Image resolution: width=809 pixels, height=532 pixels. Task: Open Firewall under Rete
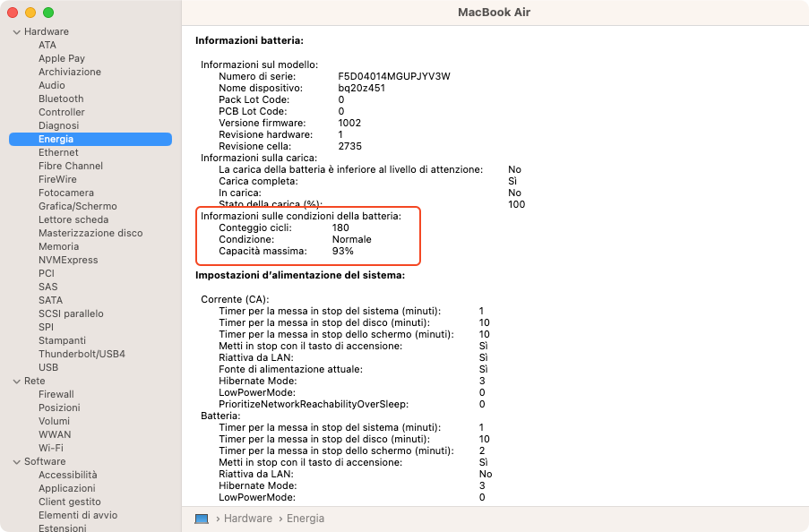56,394
